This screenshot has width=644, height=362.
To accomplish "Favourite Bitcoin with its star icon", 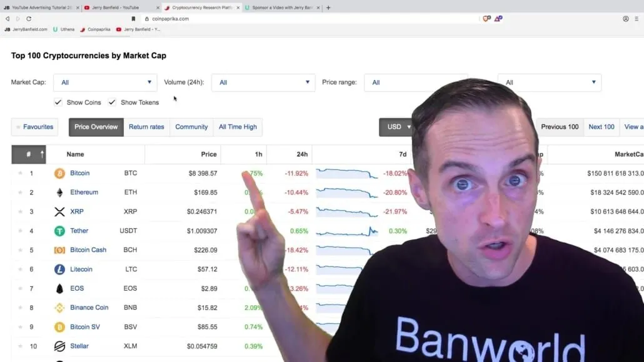I will [x=20, y=173].
